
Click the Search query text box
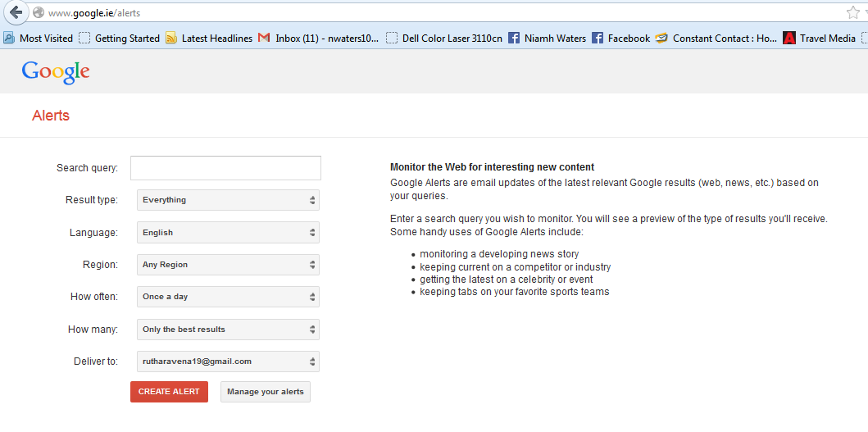pos(226,168)
